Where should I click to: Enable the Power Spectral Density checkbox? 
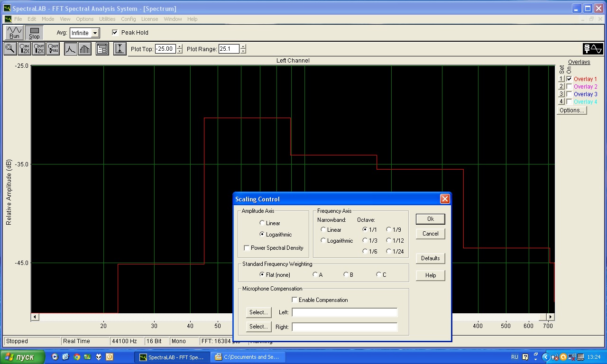247,248
